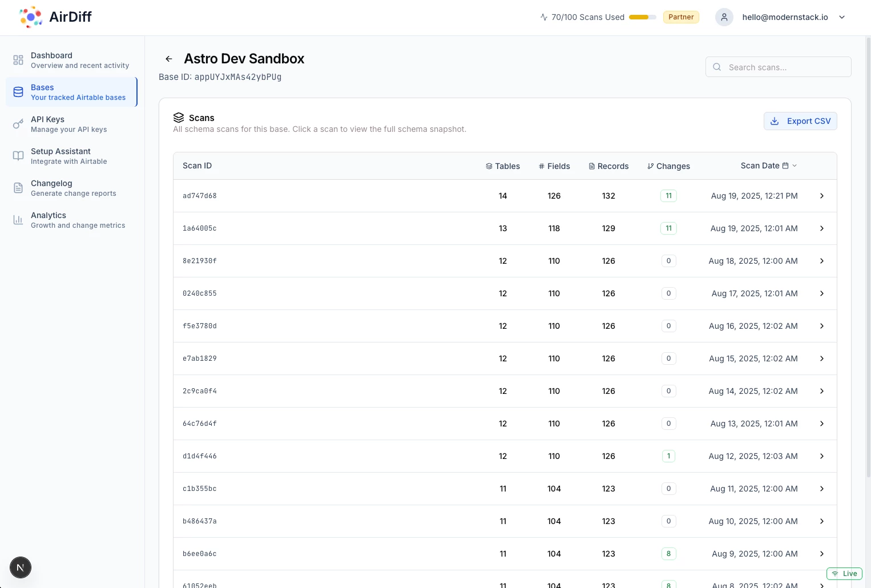Click scan ID b486437a

[x=200, y=521]
